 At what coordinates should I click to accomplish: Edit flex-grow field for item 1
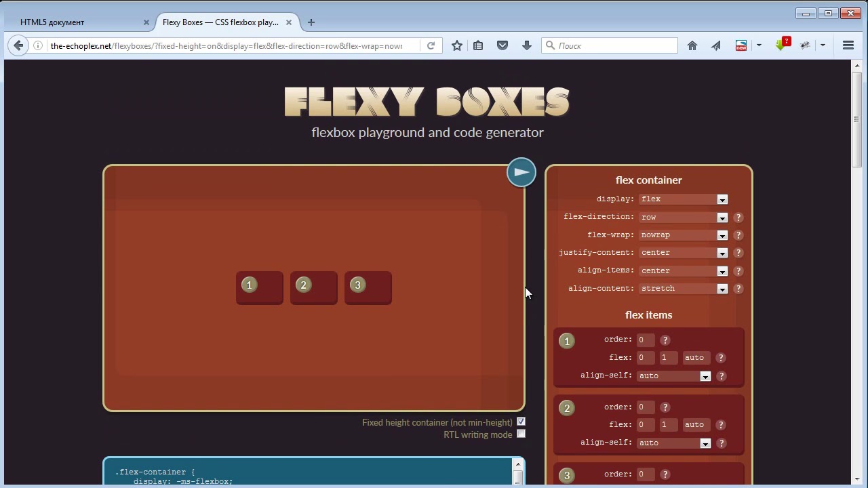[x=646, y=358]
